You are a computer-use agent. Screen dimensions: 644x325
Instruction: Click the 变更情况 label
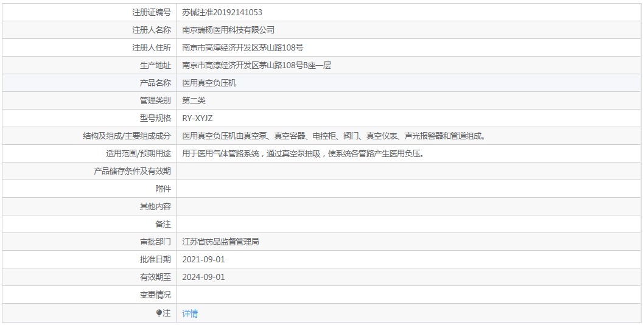155,295
